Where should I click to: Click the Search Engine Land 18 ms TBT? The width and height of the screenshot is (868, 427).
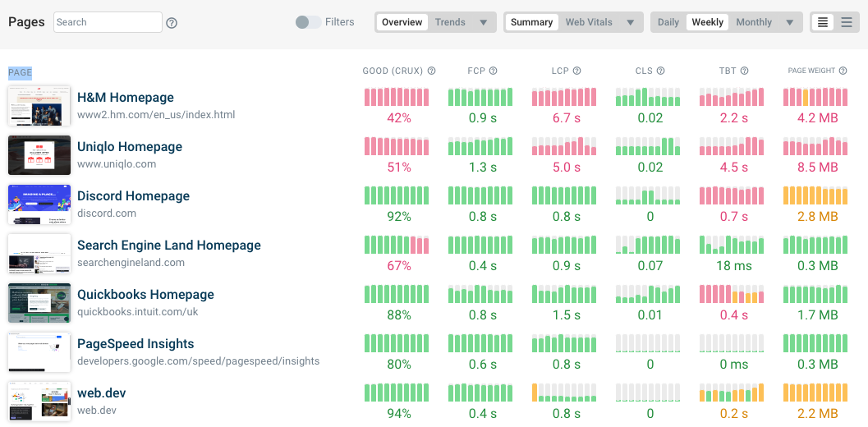tap(734, 266)
